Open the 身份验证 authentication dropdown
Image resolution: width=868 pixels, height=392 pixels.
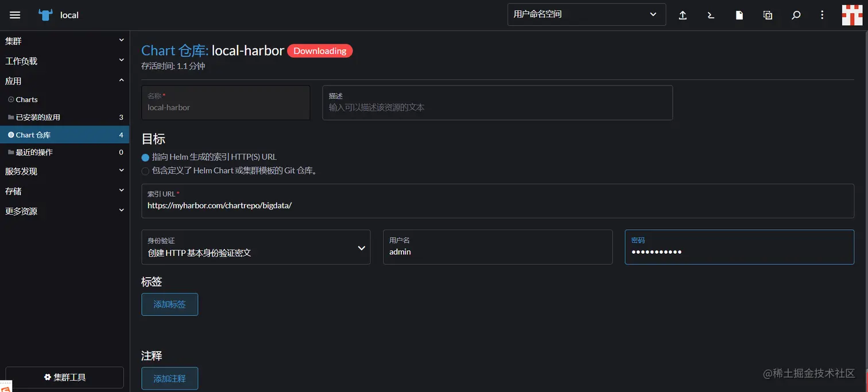[x=256, y=247]
